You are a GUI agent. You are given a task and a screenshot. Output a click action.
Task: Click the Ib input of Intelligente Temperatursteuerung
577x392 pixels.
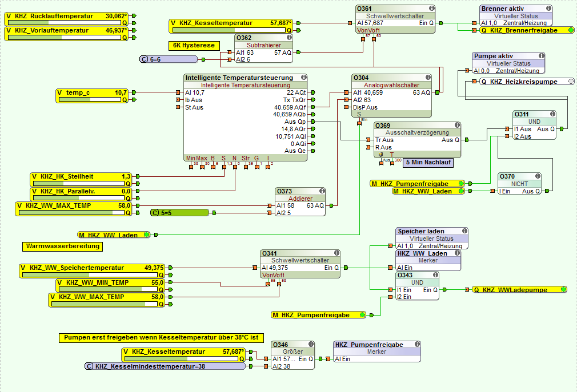pyautogui.click(x=178, y=100)
